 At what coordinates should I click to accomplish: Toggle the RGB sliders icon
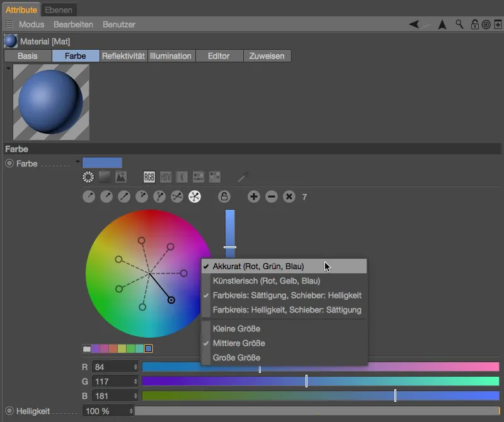[149, 177]
